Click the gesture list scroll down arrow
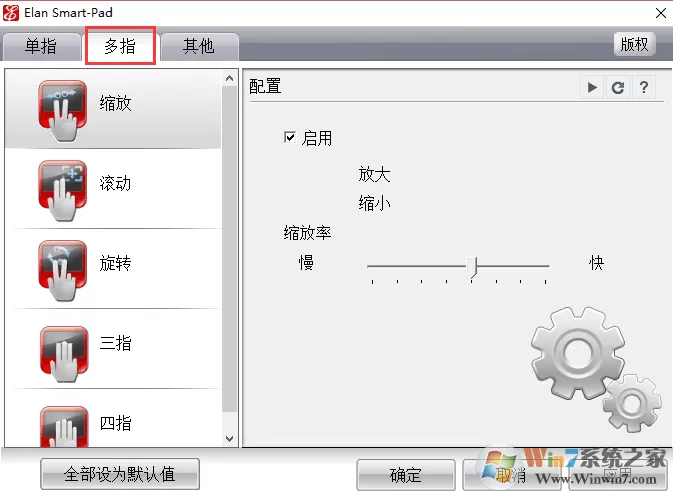Image resolution: width=673 pixels, height=493 pixels. click(x=229, y=439)
